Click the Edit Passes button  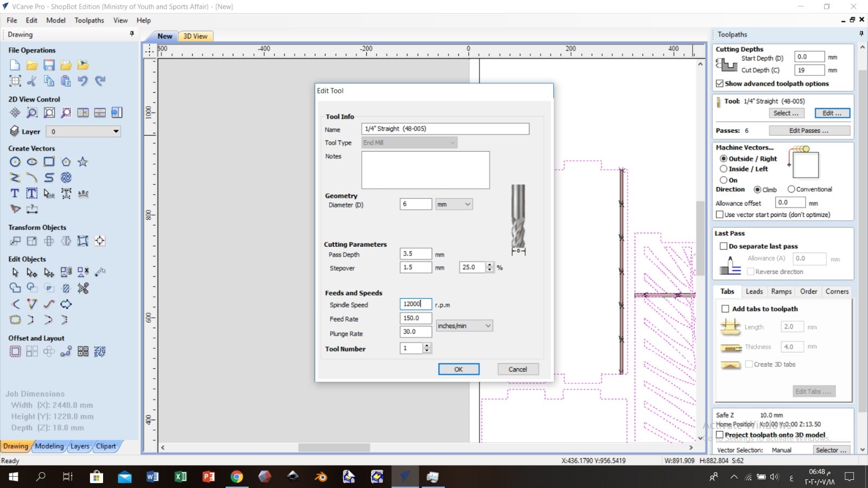[x=809, y=131]
